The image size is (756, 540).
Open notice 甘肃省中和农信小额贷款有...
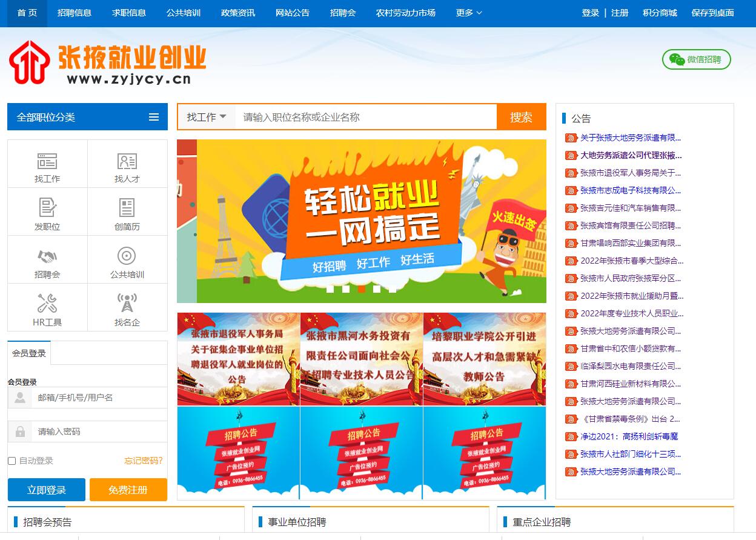(x=631, y=348)
